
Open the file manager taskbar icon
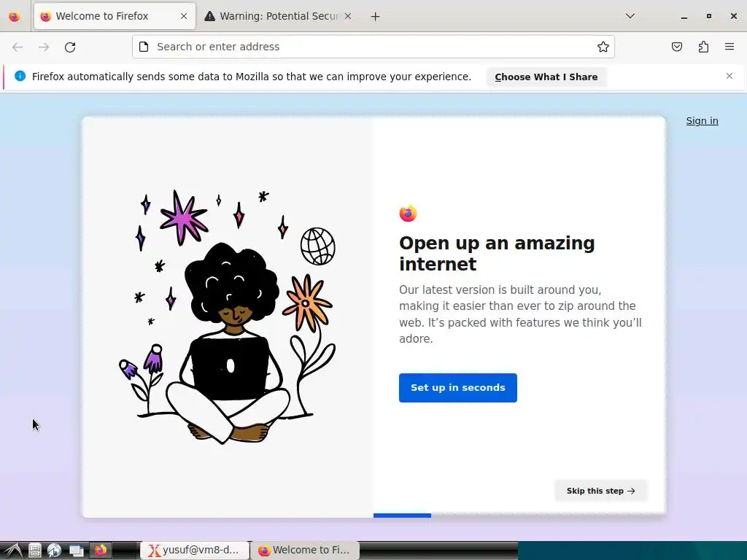click(x=35, y=551)
